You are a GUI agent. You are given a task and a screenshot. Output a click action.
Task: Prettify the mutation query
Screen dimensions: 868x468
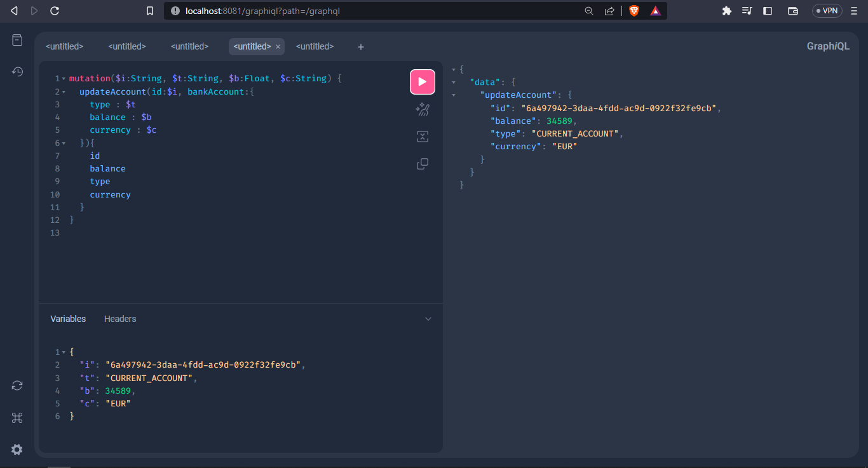(422, 109)
